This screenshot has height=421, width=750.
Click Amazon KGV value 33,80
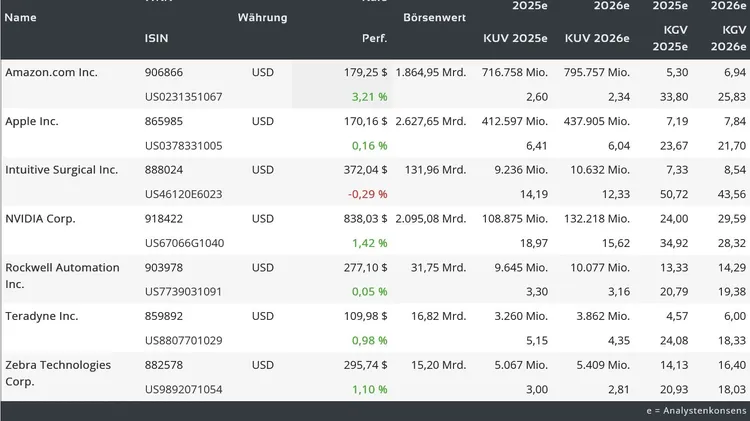point(674,97)
